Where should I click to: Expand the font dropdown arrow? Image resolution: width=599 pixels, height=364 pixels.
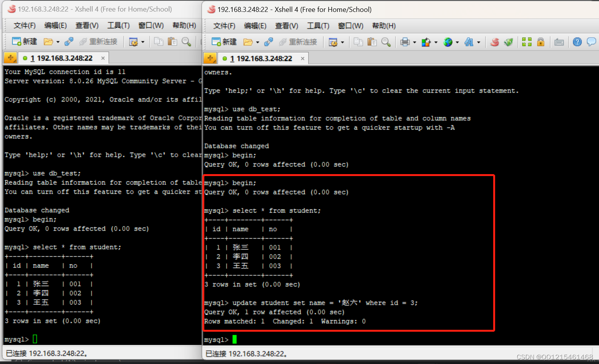pyautogui.click(x=479, y=42)
